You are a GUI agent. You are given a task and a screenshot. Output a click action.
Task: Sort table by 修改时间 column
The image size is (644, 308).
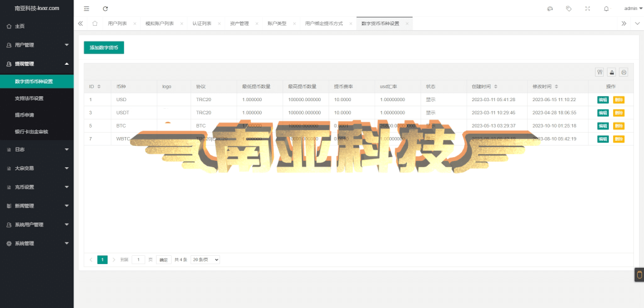[x=556, y=87]
